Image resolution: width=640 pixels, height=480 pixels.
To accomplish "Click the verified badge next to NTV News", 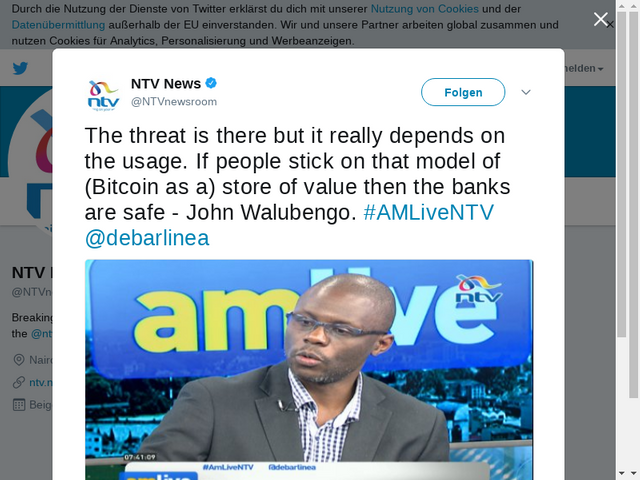I will 211,83.
